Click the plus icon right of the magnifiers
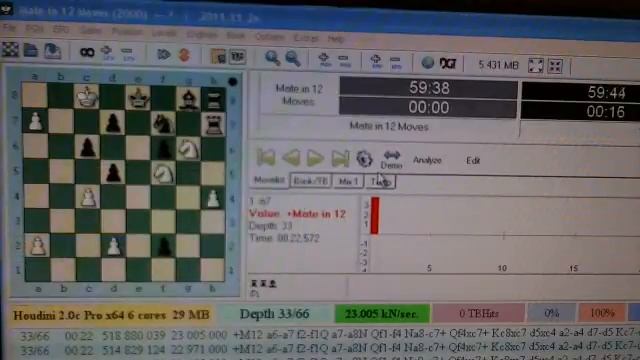The height and width of the screenshot is (360, 640). coord(324,60)
